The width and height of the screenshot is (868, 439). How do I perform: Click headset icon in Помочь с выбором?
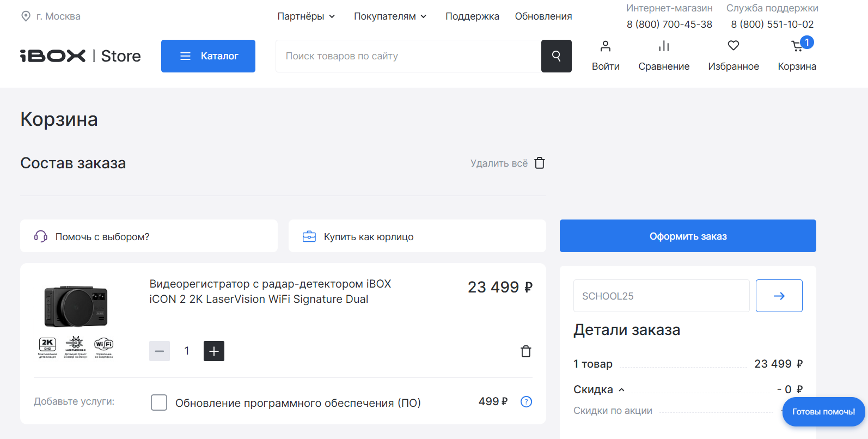coord(41,236)
